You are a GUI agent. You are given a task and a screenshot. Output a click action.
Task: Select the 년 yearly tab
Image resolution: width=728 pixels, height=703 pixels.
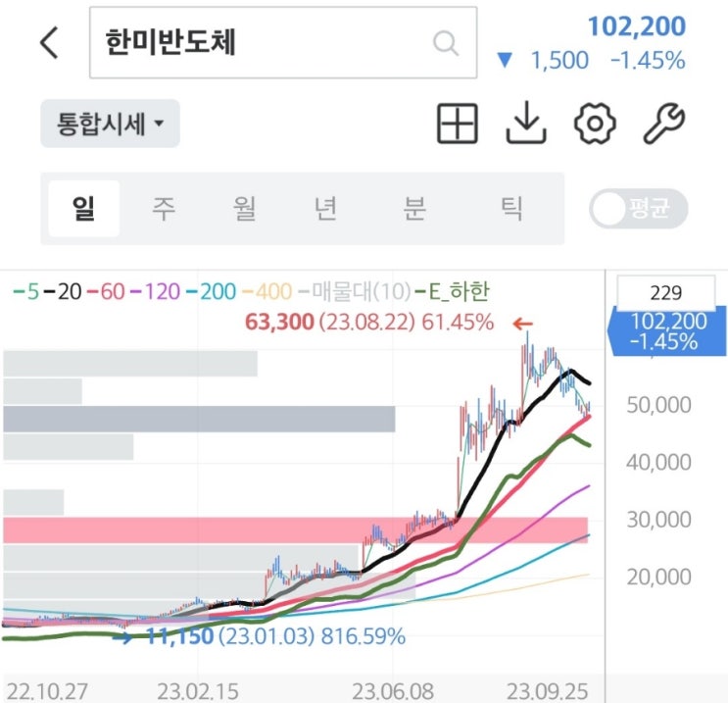pos(325,208)
